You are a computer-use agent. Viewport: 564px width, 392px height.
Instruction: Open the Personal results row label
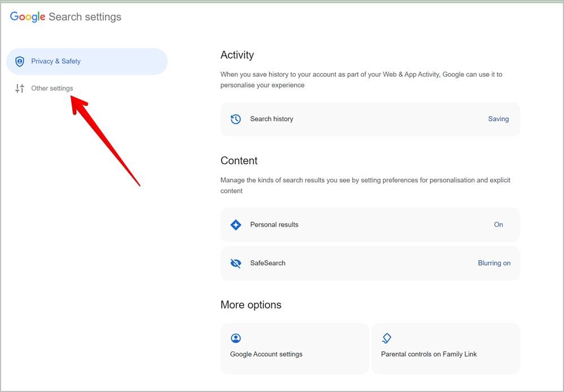pyautogui.click(x=274, y=225)
